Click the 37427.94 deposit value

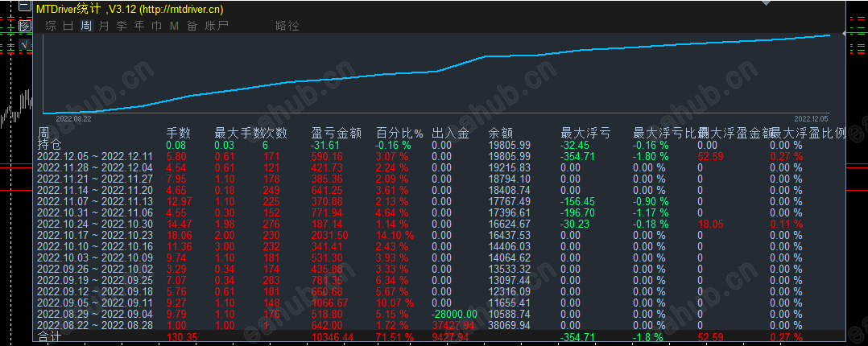454,326
